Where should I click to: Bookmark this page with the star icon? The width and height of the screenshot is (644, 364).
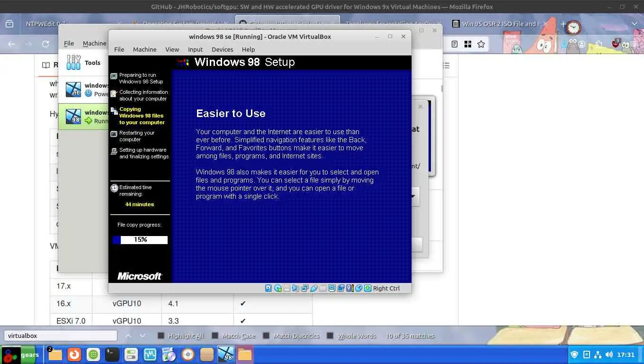coord(481,44)
